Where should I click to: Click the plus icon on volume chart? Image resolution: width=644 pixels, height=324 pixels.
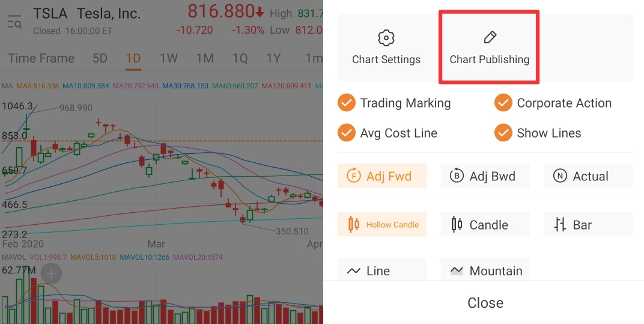[x=52, y=275]
